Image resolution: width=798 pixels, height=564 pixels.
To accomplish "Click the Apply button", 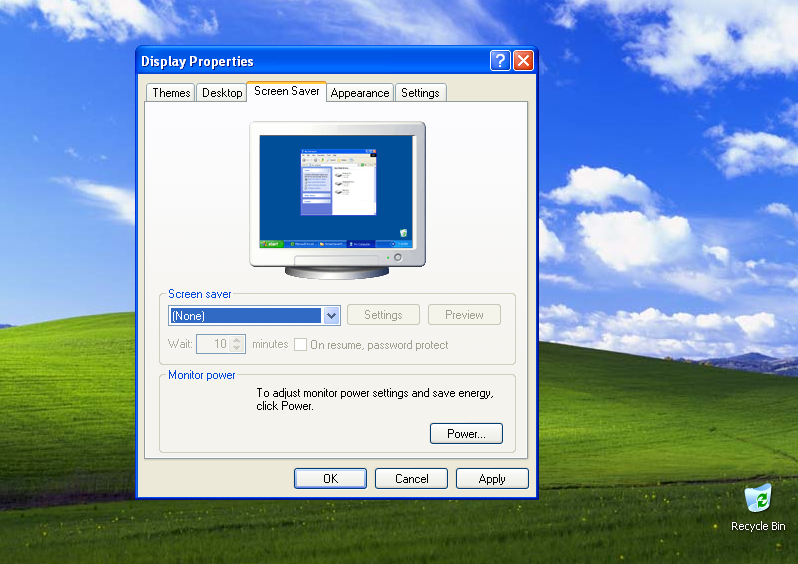I will click(492, 478).
